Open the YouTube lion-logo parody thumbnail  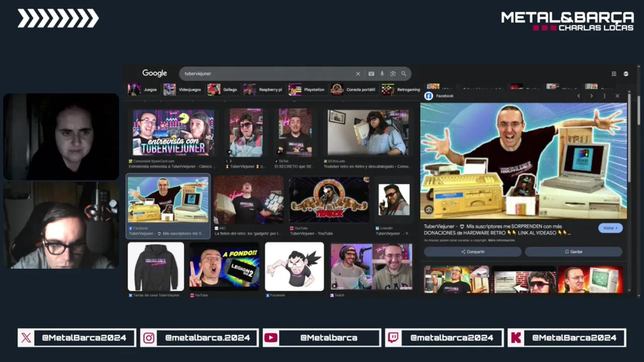pos(329,200)
